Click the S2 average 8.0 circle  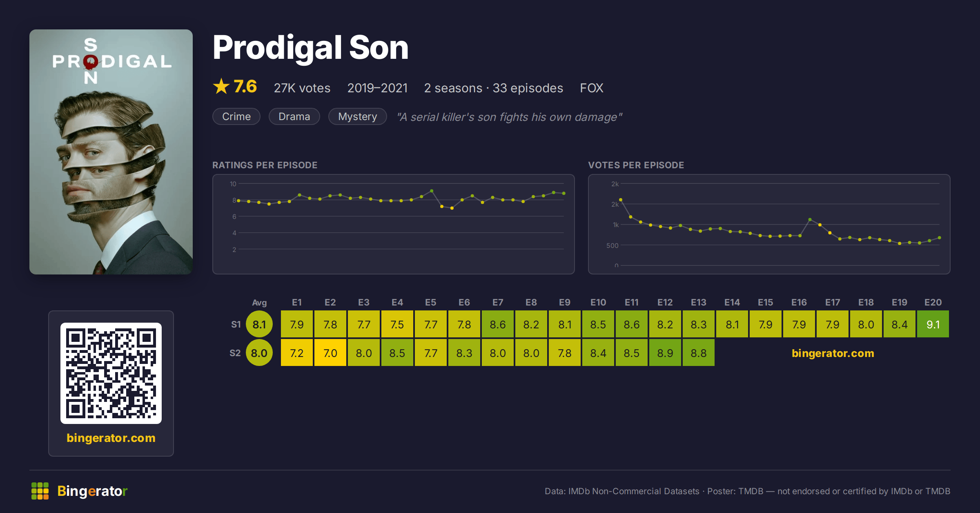click(x=259, y=353)
